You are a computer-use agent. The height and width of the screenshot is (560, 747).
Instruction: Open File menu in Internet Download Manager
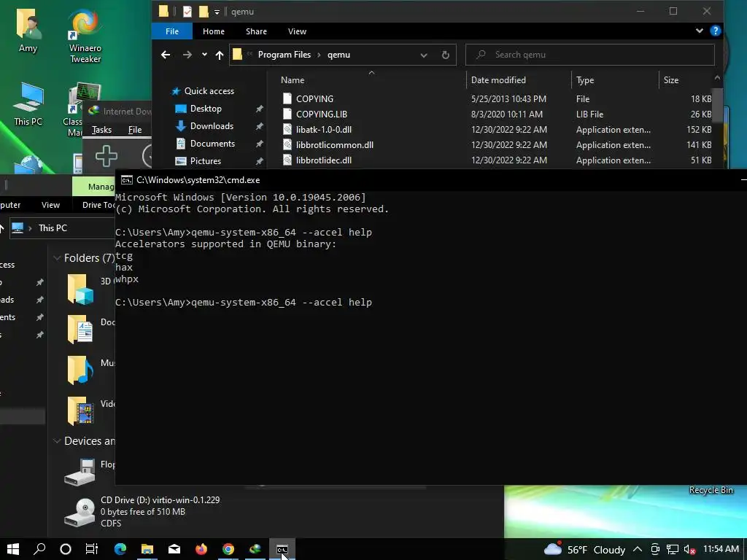click(x=135, y=130)
